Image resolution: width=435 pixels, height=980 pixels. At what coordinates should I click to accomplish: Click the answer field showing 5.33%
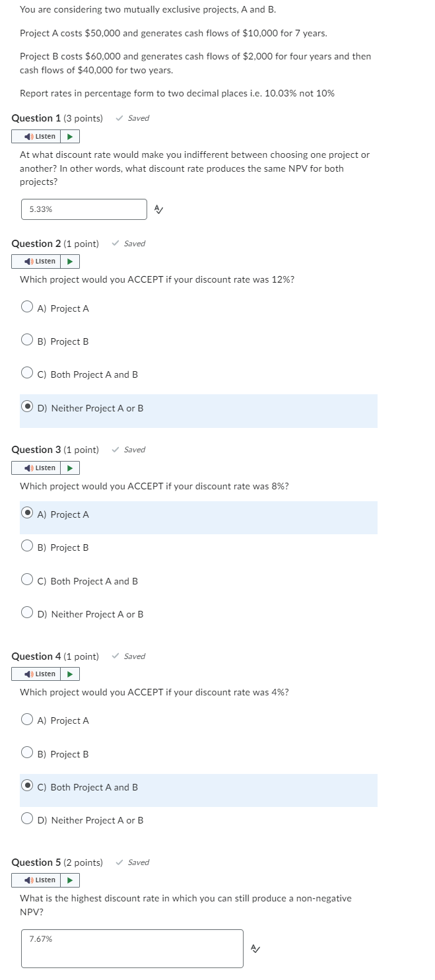point(83,209)
